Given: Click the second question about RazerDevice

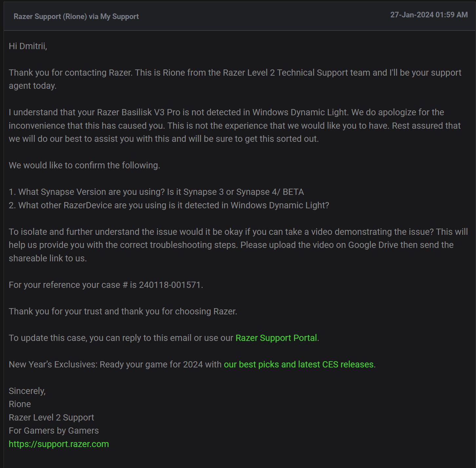Looking at the screenshot, I should [169, 205].
